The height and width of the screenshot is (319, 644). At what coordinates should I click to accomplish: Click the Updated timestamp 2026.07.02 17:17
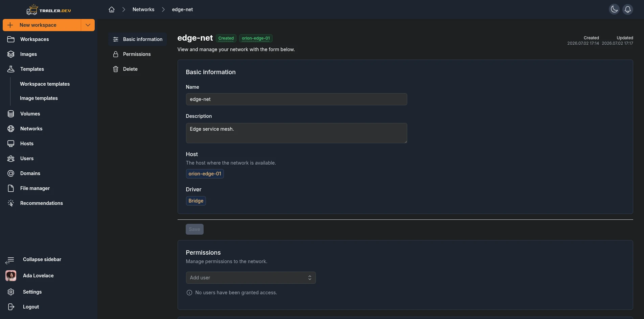(617, 43)
